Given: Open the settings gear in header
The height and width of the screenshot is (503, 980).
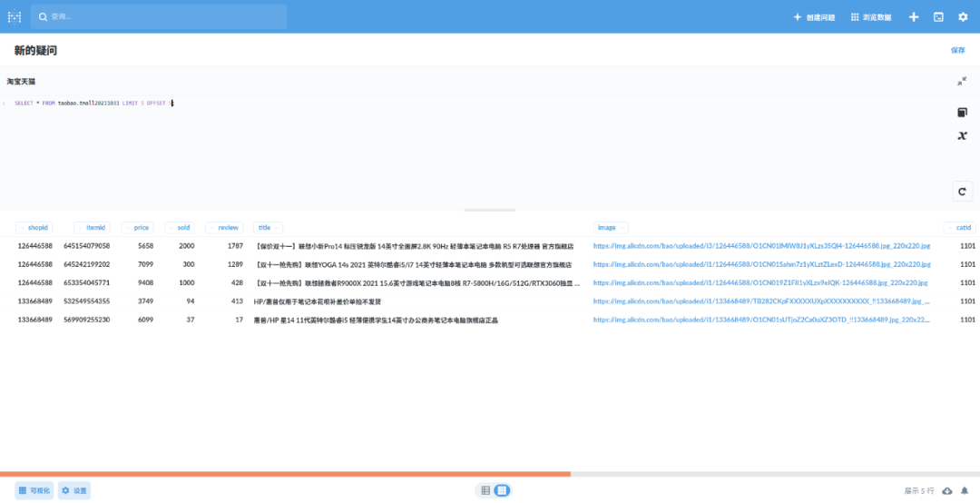Looking at the screenshot, I should click(x=963, y=17).
